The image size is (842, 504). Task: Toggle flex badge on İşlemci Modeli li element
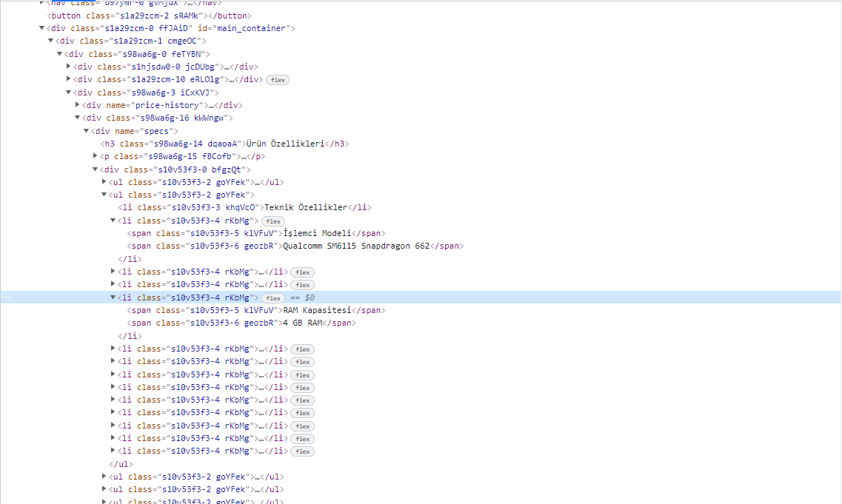click(273, 221)
